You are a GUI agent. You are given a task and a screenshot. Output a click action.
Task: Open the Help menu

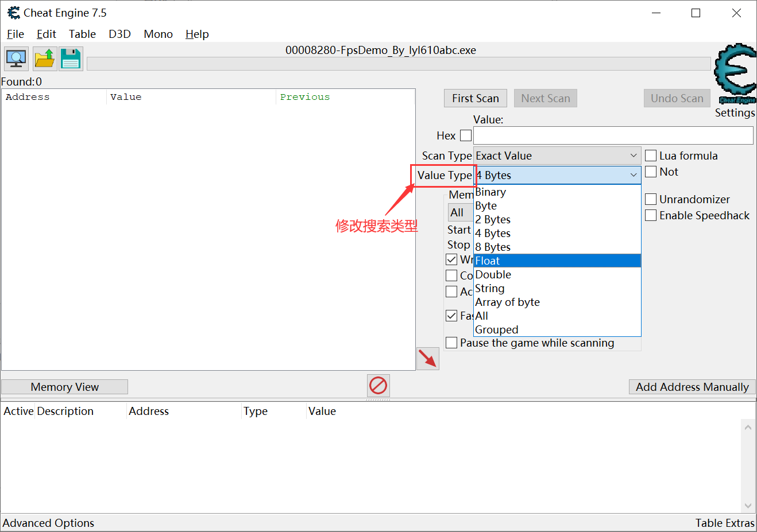tap(197, 34)
